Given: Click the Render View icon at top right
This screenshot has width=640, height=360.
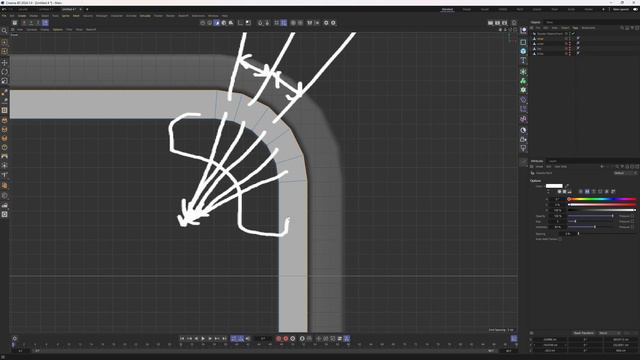Looking at the screenshot, I should click(x=491, y=23).
